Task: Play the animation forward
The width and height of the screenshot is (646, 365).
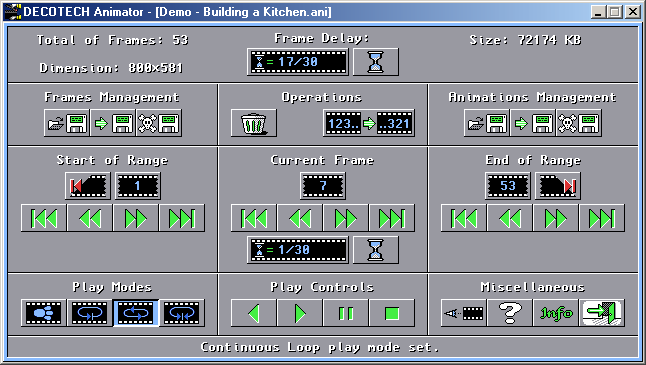Action: (x=300, y=313)
